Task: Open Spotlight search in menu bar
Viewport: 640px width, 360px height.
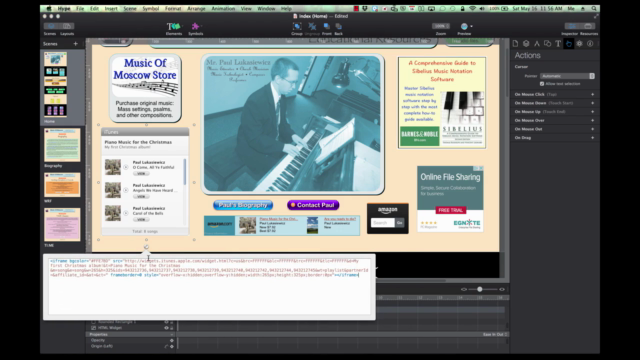Action: 594,9
